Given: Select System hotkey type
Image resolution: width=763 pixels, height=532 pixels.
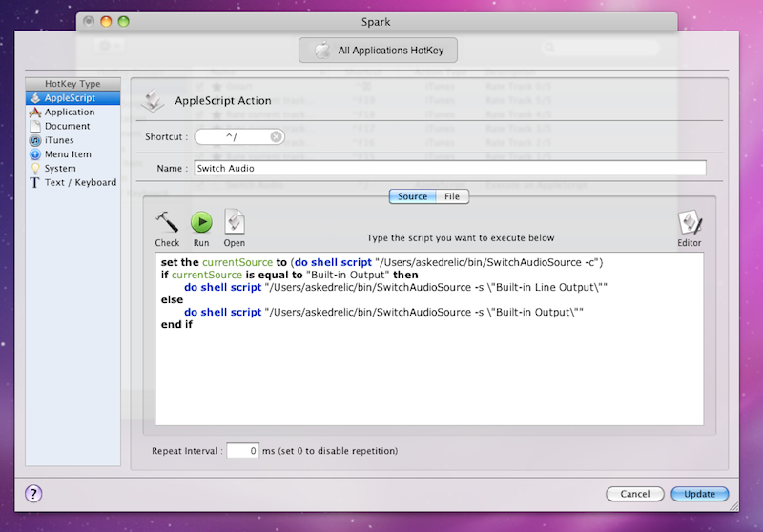Looking at the screenshot, I should (x=60, y=169).
